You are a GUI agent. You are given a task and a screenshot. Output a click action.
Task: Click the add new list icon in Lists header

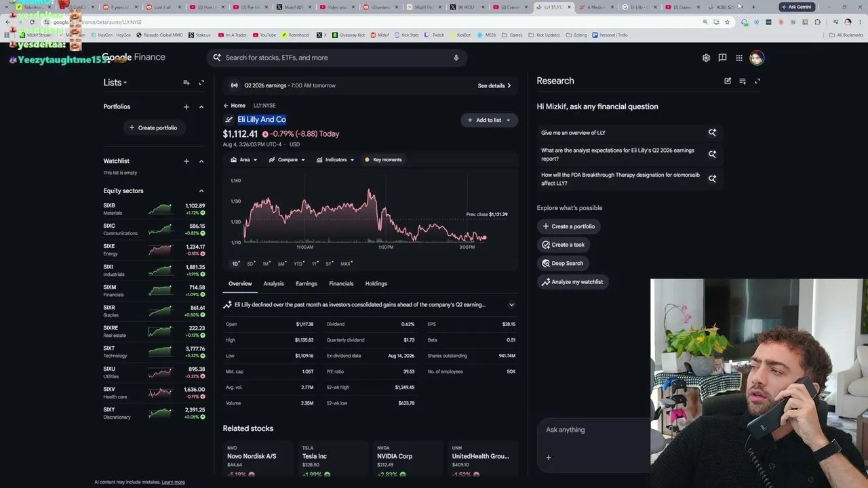click(x=186, y=83)
